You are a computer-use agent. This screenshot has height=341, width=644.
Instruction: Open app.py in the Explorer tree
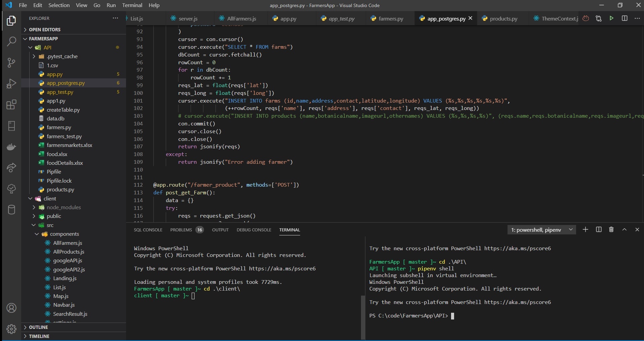coord(74,74)
